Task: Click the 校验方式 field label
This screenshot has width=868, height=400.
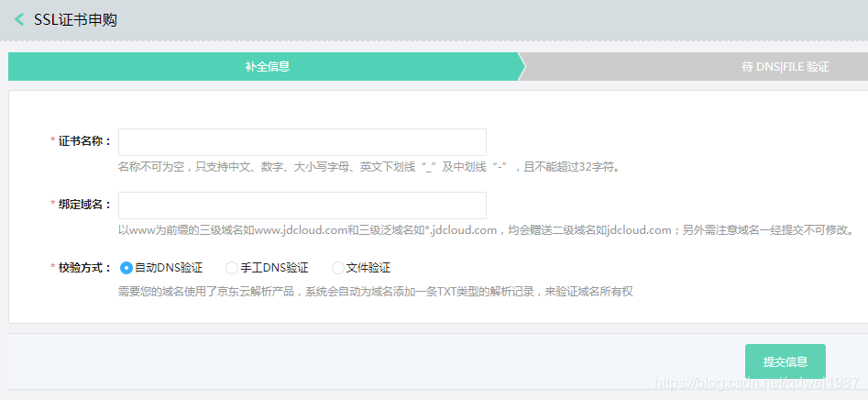Action: (85, 268)
